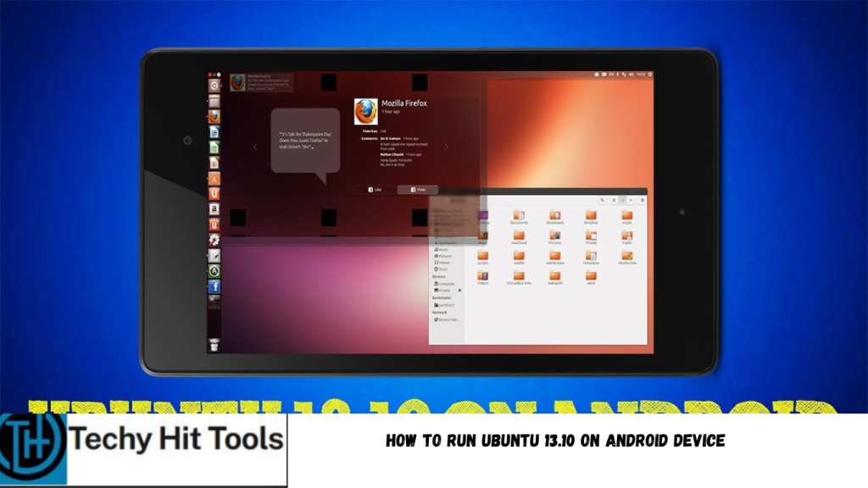Select Browse Network under Network section

pyautogui.click(x=447, y=319)
